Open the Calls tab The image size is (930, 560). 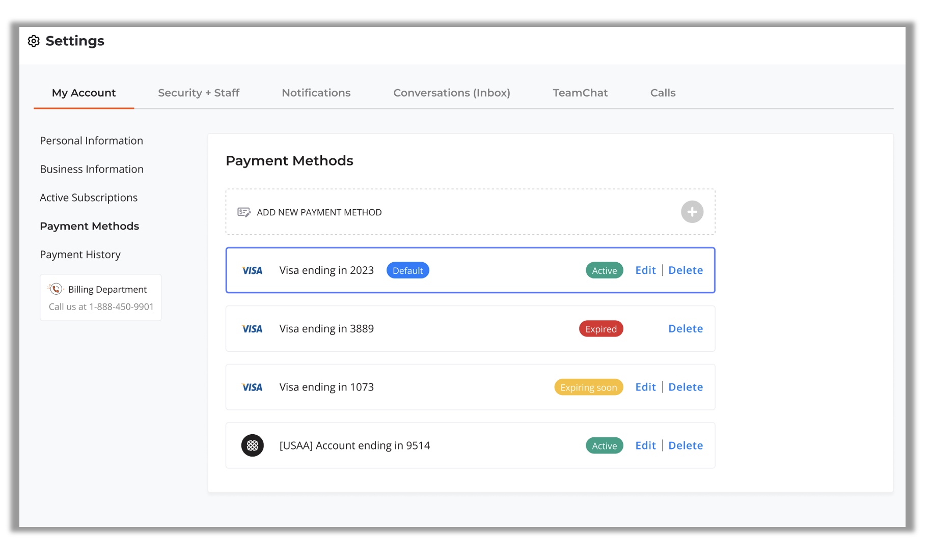click(x=663, y=93)
